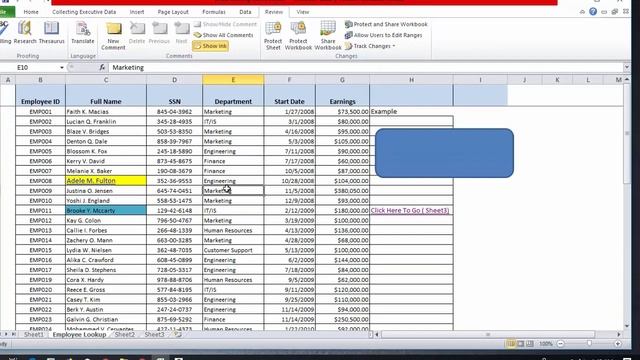Click the Insert Worksheet icon

tap(178, 335)
